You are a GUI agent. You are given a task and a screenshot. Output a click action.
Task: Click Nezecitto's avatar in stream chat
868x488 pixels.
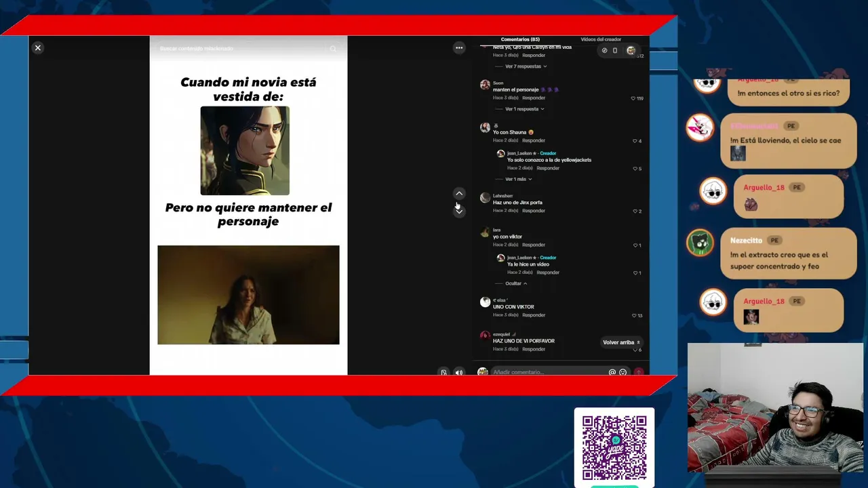(x=701, y=243)
